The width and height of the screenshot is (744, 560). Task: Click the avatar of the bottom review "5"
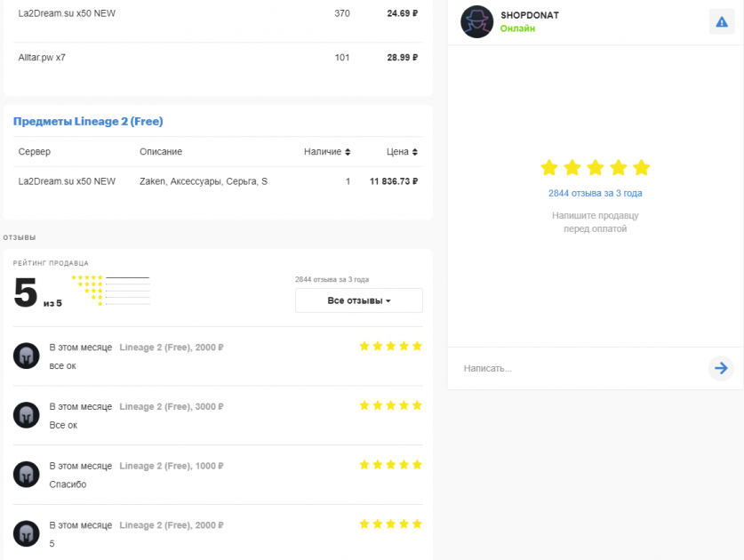(27, 533)
